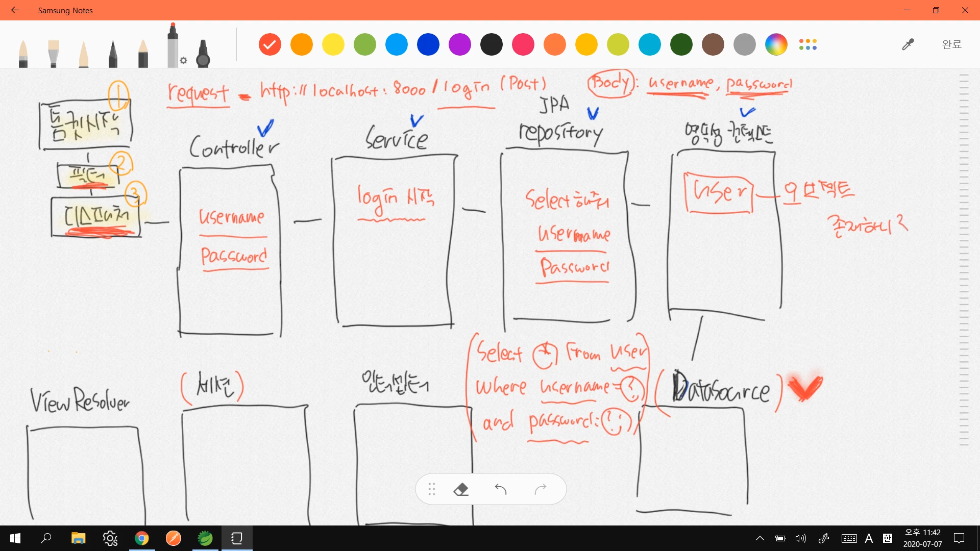Viewport: 980px width, 551px height.
Task: Choose the crayon tool
Action: pyautogui.click(x=143, y=54)
